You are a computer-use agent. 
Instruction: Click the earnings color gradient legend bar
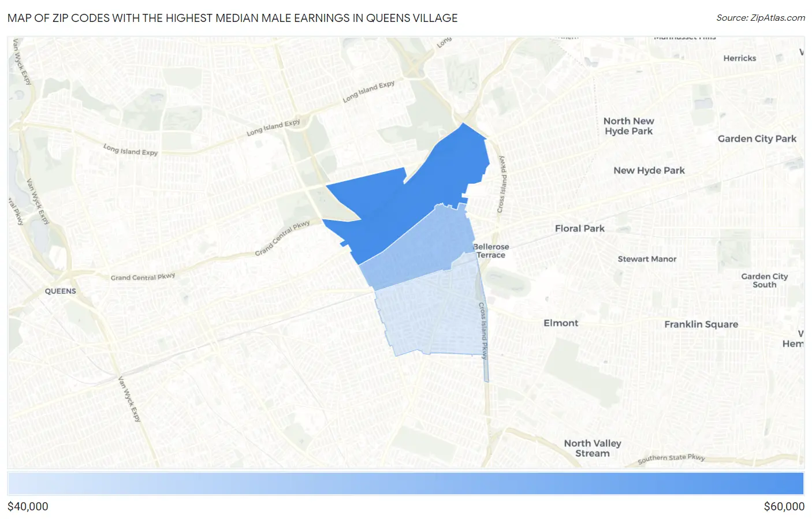click(x=405, y=484)
